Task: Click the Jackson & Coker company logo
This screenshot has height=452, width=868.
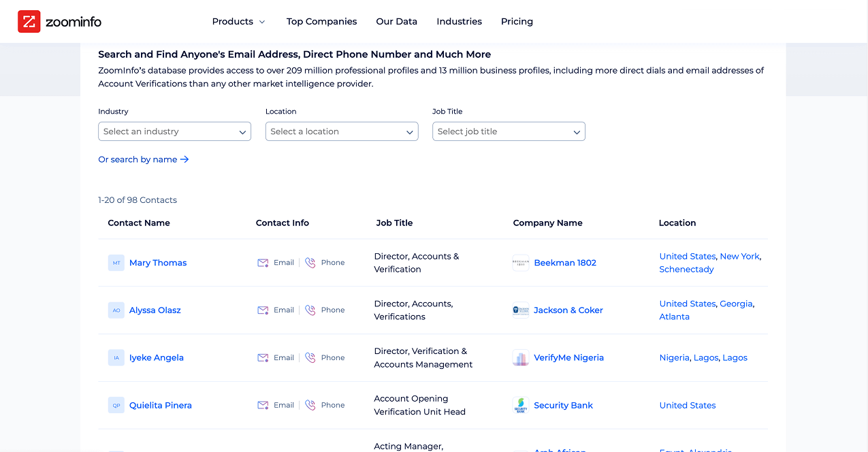Action: pyautogui.click(x=521, y=310)
